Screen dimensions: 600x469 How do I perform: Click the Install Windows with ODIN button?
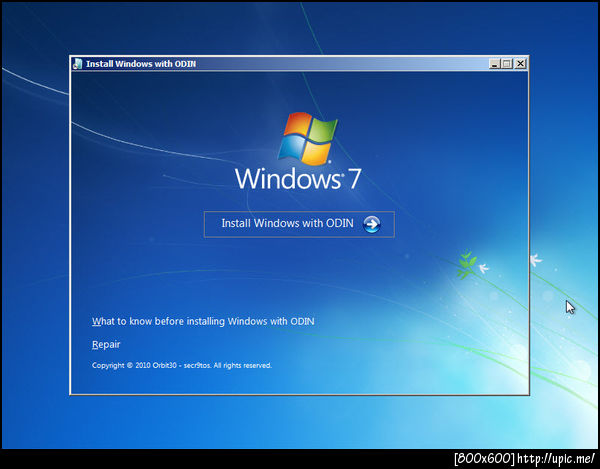[299, 224]
